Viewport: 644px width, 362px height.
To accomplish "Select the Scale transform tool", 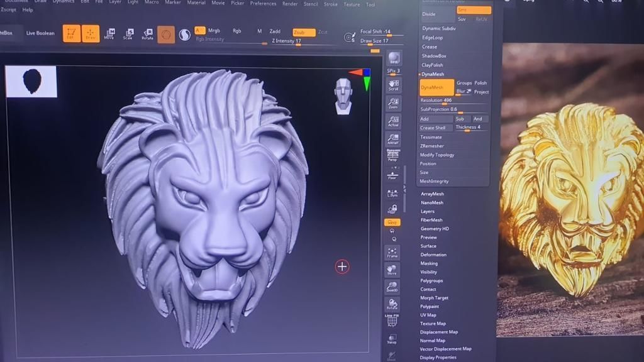I will click(x=128, y=34).
